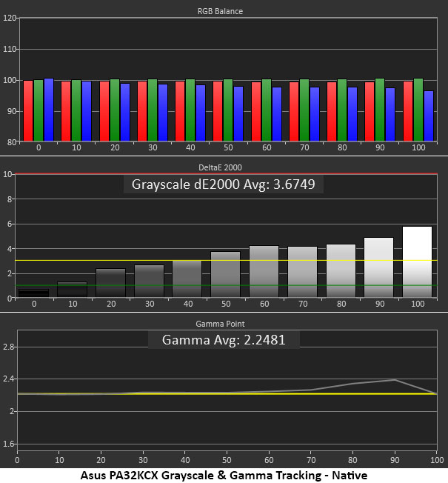Select the green bar at 20 in RGB Balance
This screenshot has width=448, height=483.
(x=115, y=110)
